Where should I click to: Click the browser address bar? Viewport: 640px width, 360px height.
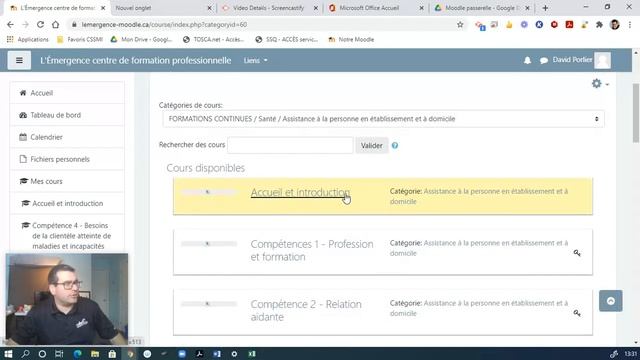[x=261, y=24]
